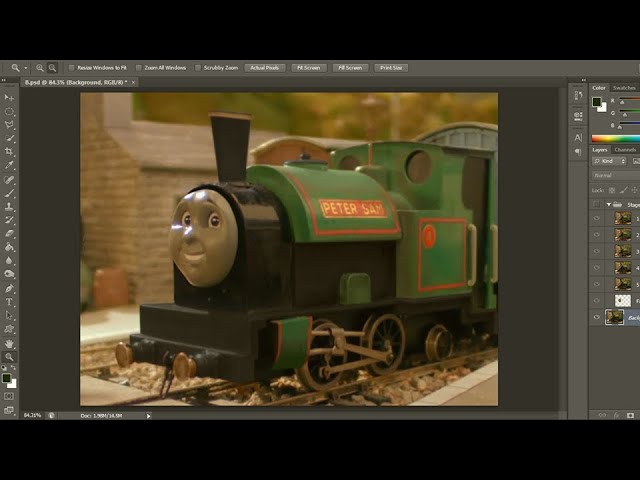The width and height of the screenshot is (640, 480).
Task: Select the Hand tool
Action: (x=9, y=343)
